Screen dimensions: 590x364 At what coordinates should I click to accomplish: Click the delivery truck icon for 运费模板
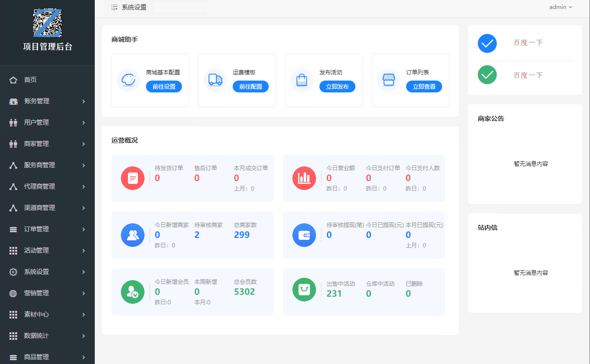215,80
